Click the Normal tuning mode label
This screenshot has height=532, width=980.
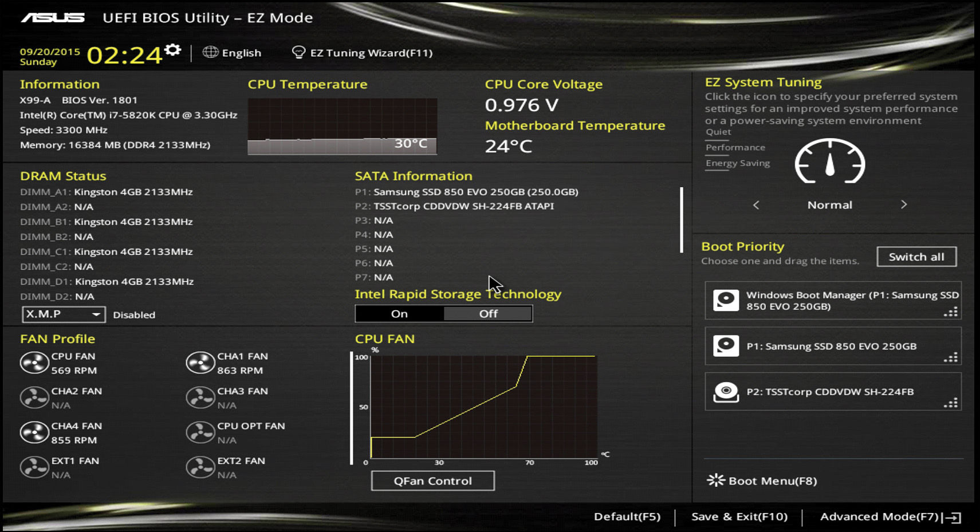click(829, 205)
